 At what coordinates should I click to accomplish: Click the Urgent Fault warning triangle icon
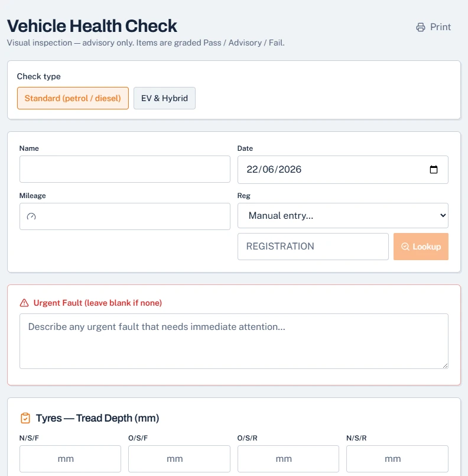pos(24,303)
